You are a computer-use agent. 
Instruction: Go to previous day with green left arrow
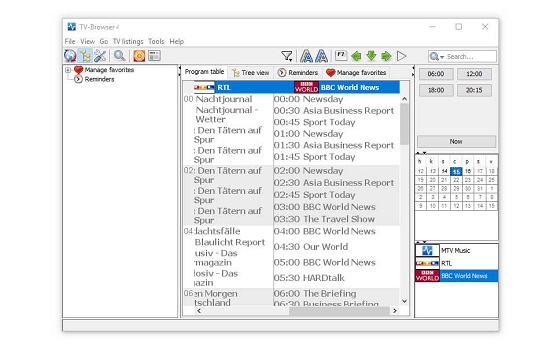(x=356, y=56)
